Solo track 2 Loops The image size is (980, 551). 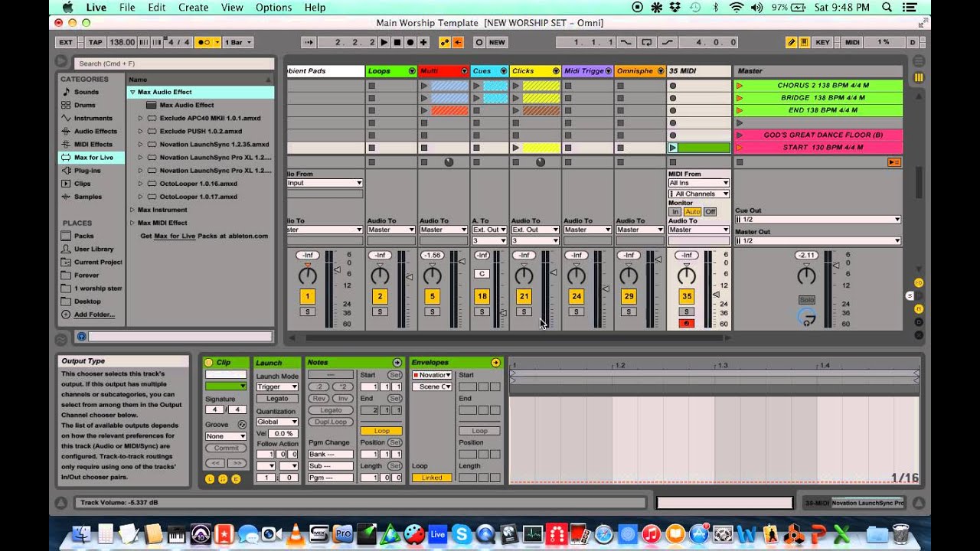380,311
